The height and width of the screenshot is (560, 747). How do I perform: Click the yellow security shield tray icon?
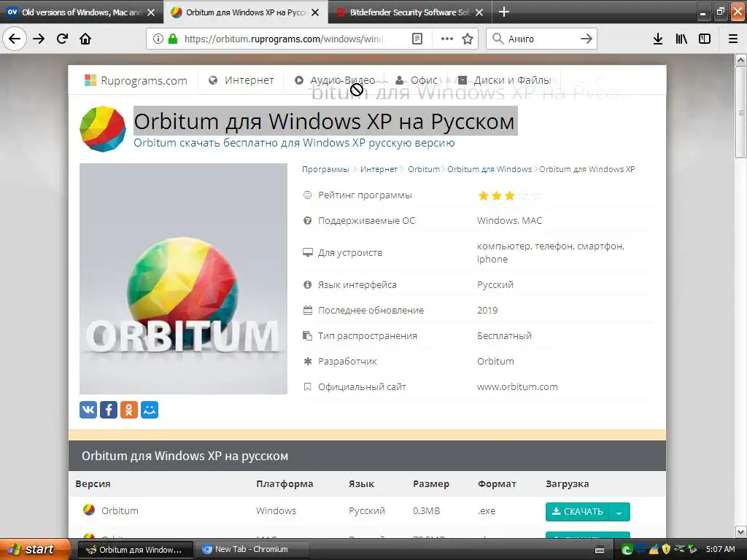coord(666,549)
